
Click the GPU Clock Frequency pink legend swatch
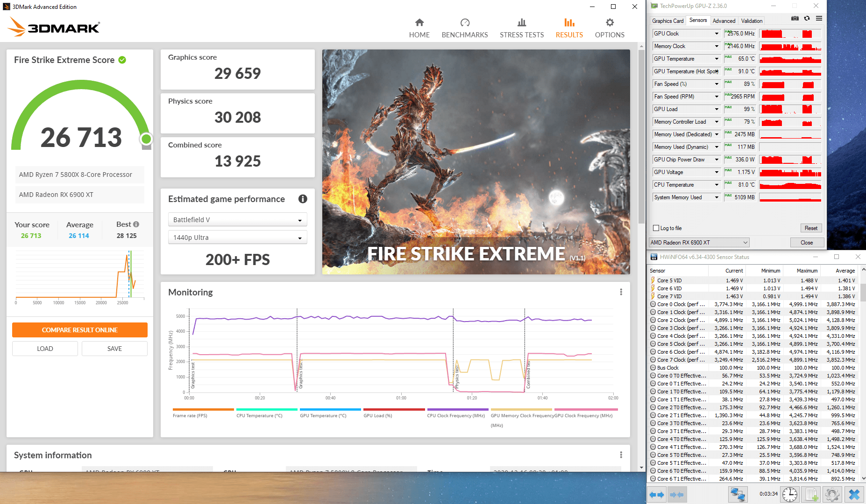(x=586, y=409)
